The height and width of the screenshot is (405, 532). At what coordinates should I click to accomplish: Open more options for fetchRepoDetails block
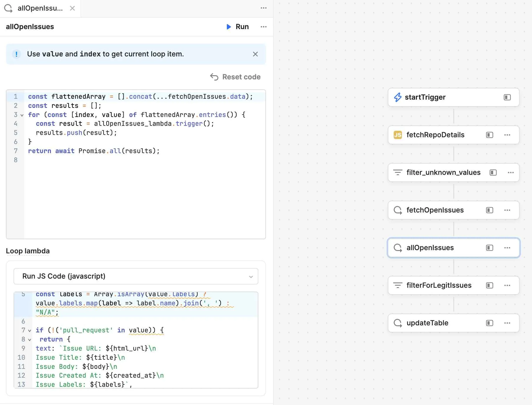507,135
